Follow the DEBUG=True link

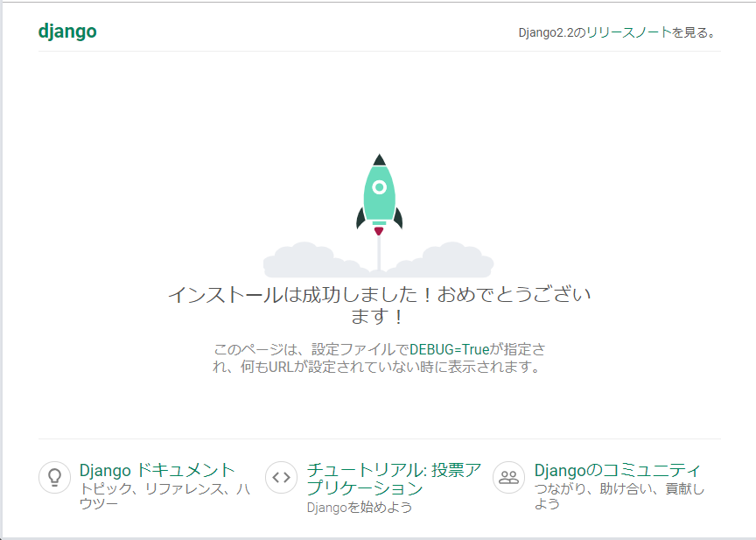(450, 349)
